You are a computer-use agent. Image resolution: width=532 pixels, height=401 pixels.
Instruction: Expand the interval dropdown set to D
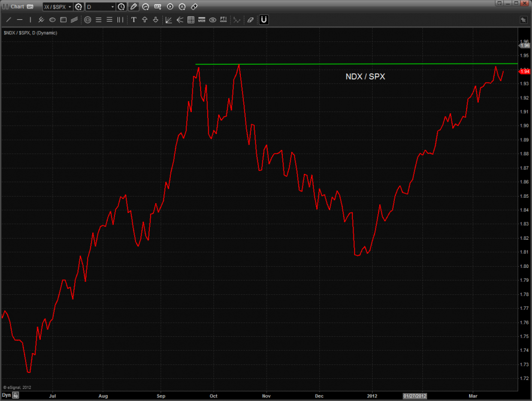(112, 7)
